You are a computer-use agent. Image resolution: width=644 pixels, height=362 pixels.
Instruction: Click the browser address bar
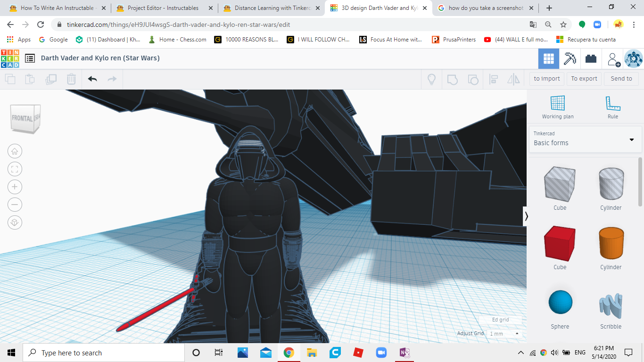tap(292, 25)
